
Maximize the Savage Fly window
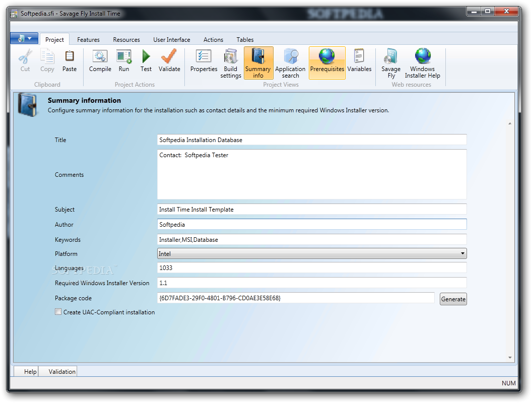click(x=488, y=12)
